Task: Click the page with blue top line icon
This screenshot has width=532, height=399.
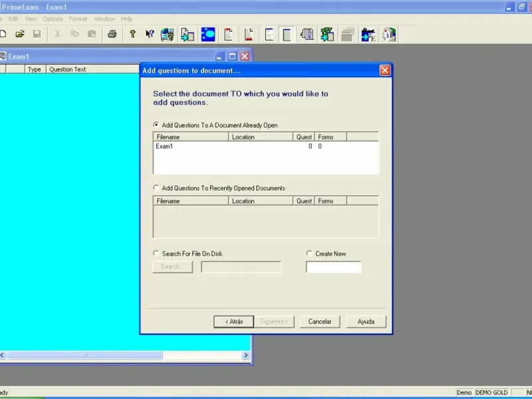Action: coord(269,35)
